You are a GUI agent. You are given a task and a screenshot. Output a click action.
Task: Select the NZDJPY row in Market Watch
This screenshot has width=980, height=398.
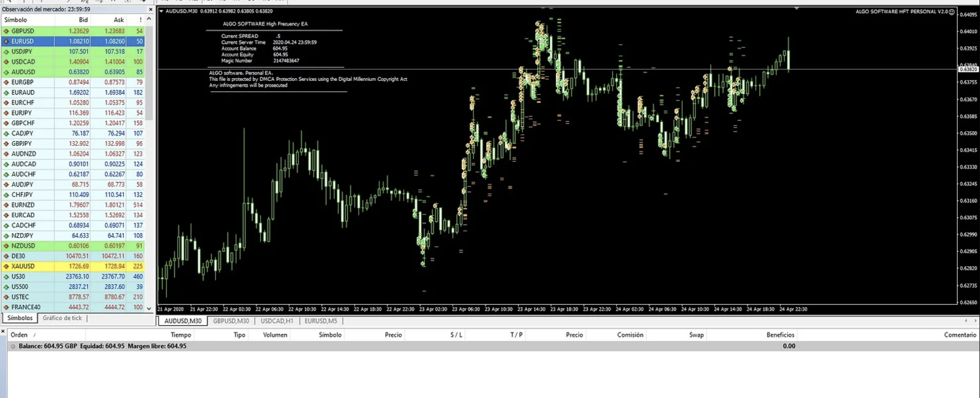point(73,236)
